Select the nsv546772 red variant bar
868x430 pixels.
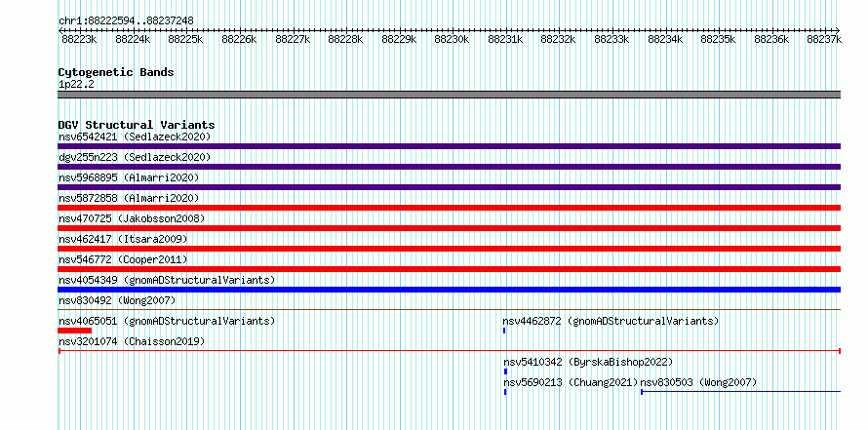click(449, 269)
